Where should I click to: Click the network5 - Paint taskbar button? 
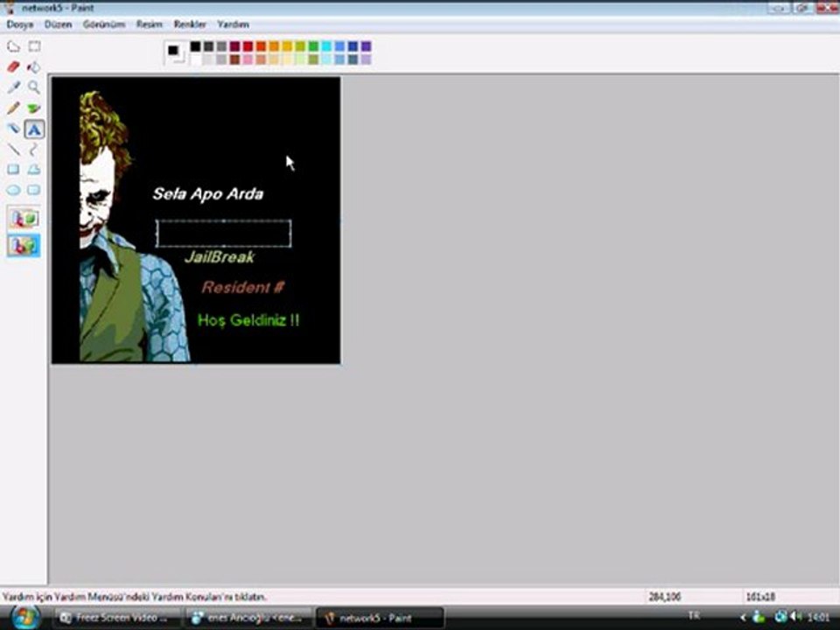380,618
